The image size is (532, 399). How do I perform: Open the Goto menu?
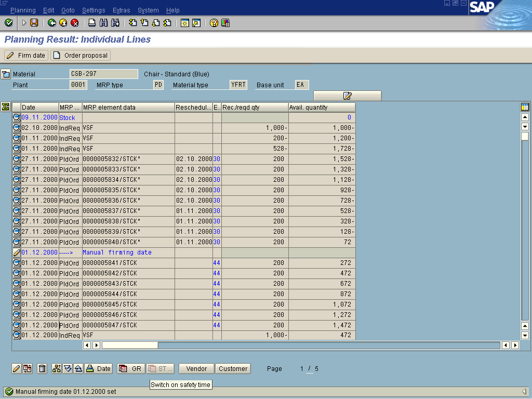68,10
